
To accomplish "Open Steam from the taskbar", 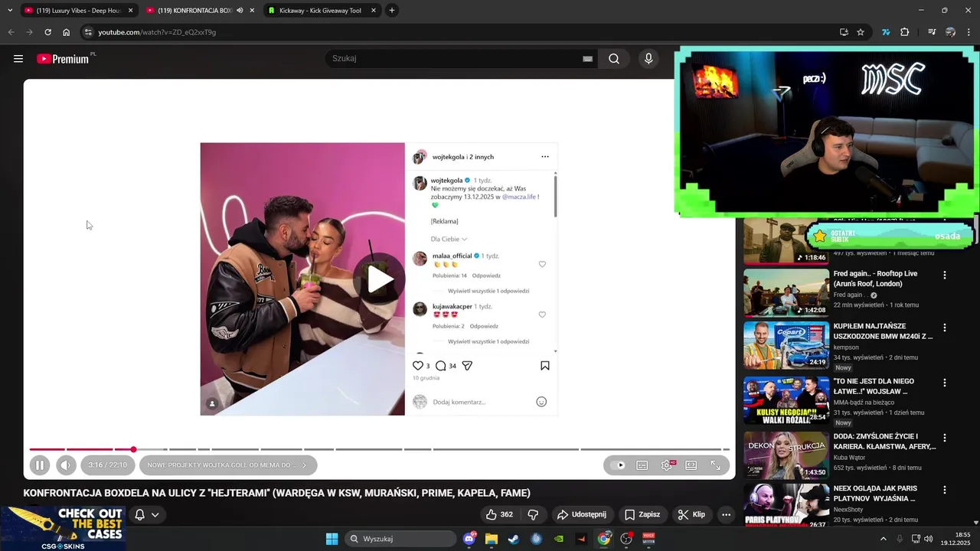I will click(x=514, y=539).
